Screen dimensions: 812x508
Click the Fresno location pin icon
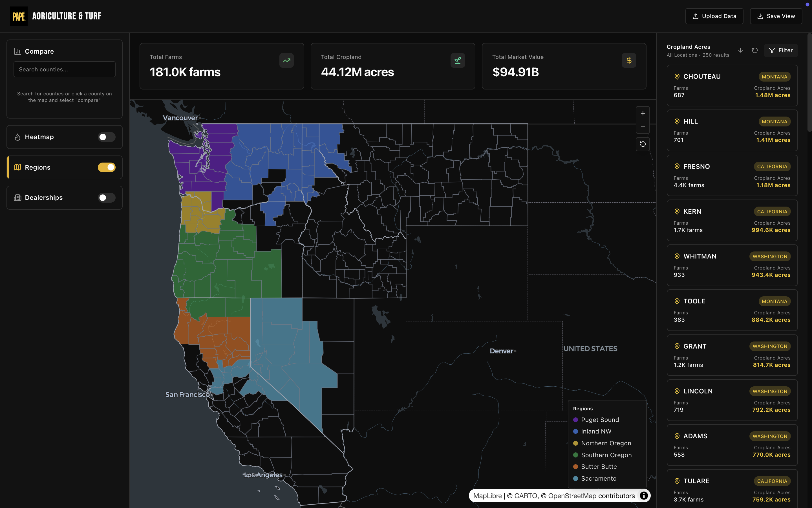coord(677,167)
